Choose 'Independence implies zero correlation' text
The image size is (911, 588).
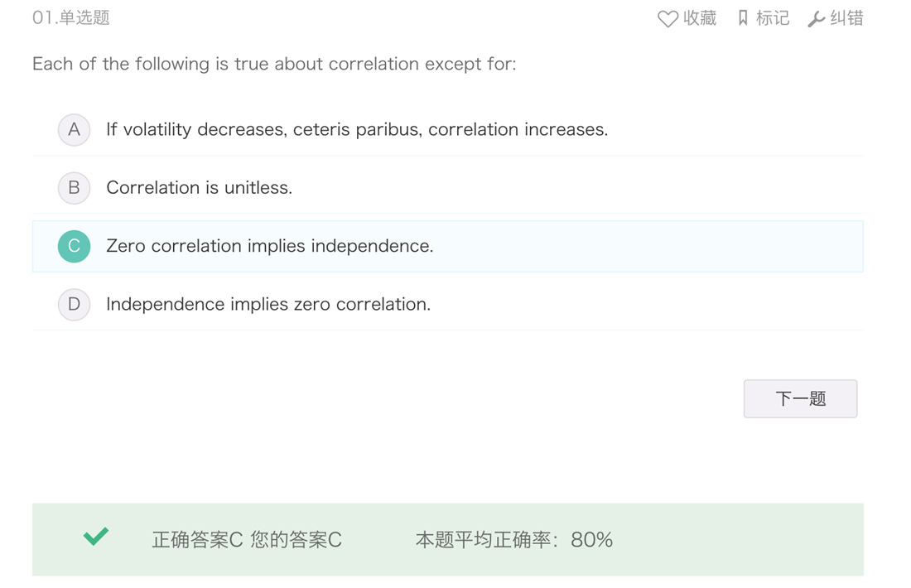click(x=268, y=304)
